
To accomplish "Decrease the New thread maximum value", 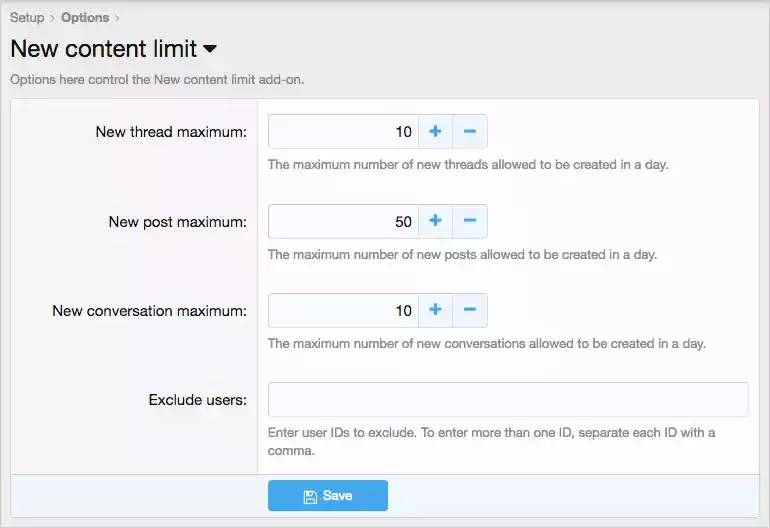I will (470, 131).
